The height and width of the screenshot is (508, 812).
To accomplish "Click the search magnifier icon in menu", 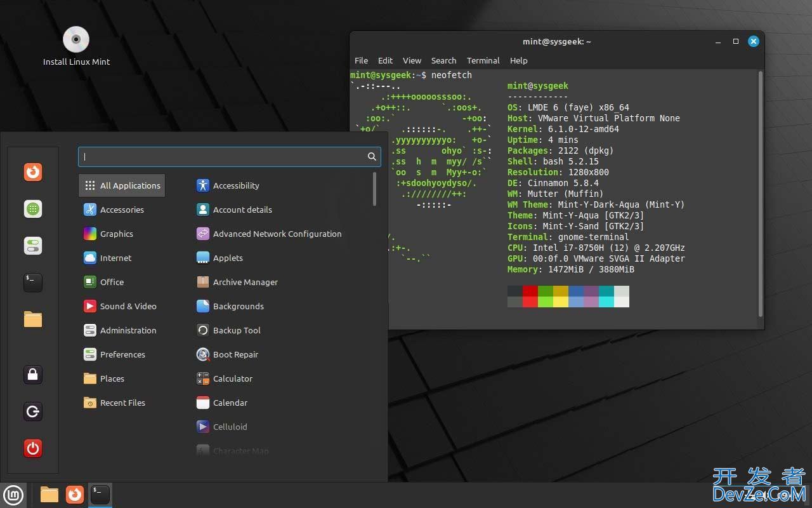I will tap(372, 156).
